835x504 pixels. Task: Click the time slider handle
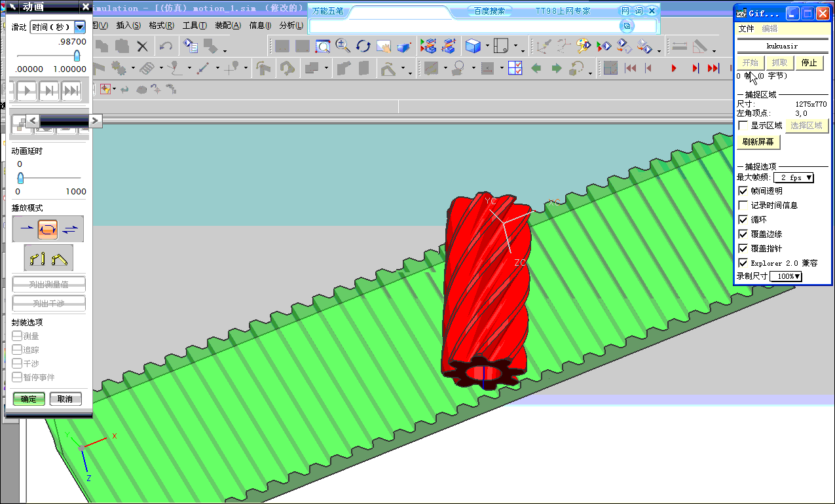coord(77,56)
